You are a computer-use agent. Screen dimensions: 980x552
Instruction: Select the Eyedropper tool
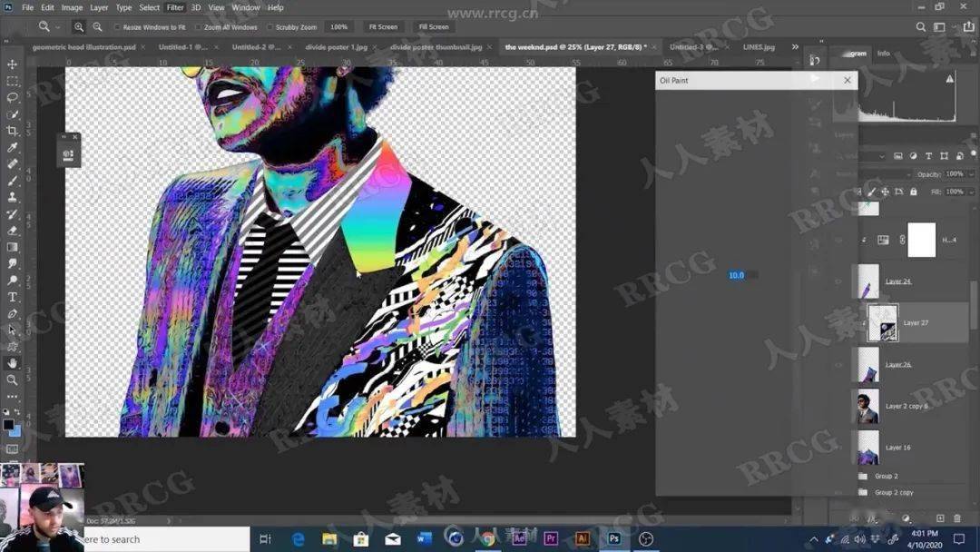[12, 148]
